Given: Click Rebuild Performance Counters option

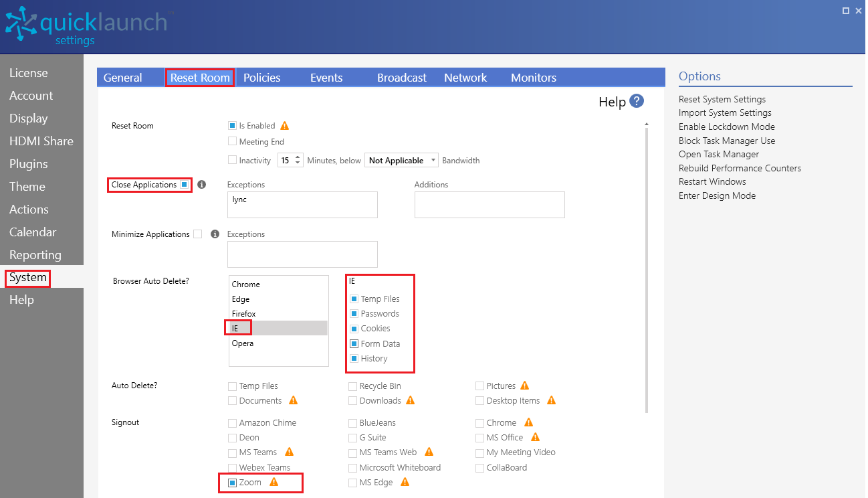Looking at the screenshot, I should 740,168.
